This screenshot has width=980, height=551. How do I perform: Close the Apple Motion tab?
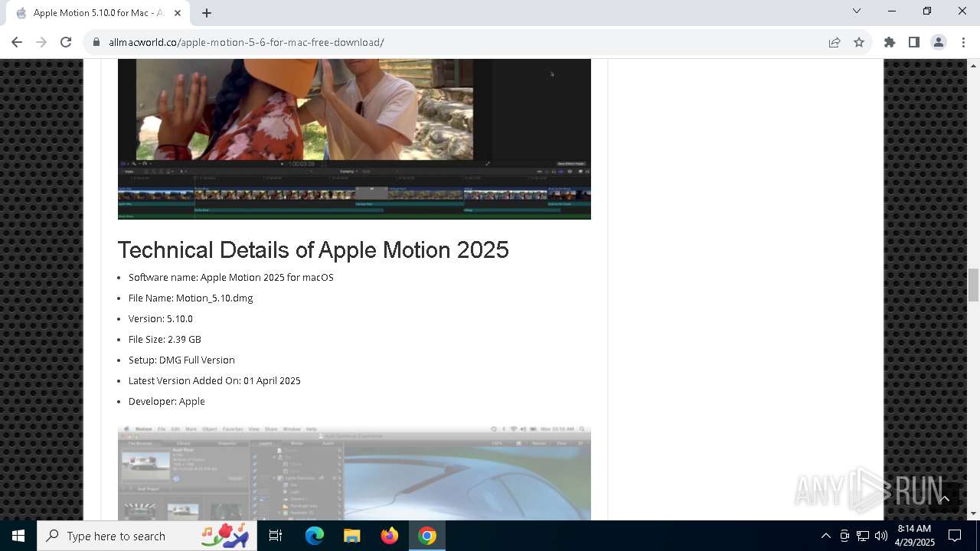pyautogui.click(x=178, y=13)
